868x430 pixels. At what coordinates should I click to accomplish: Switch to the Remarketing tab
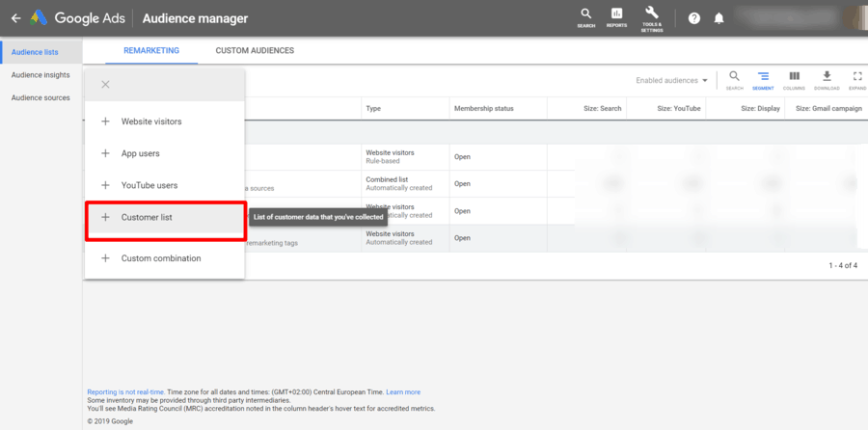click(x=151, y=50)
